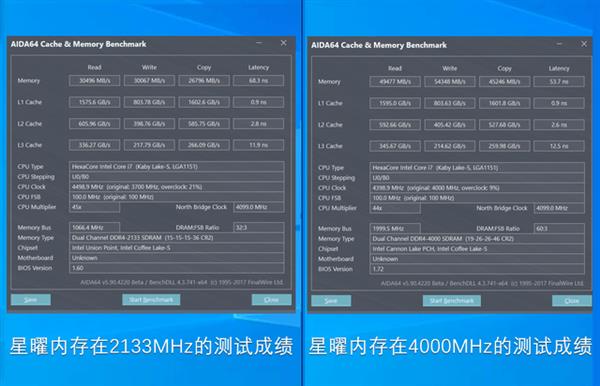Select the DRAM:FSB Ratio field showing 32:3
The width and height of the screenshot is (600, 386).
(259, 227)
